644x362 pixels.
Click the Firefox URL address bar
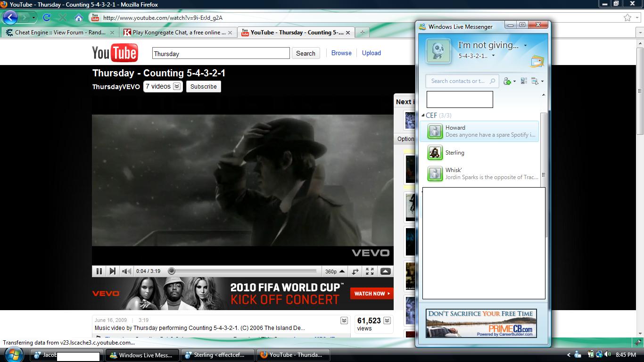(x=361, y=18)
